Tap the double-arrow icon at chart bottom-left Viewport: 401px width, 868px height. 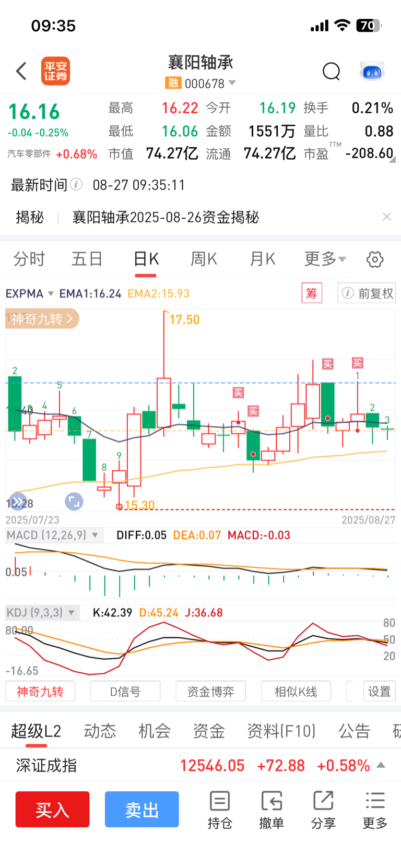point(18,502)
